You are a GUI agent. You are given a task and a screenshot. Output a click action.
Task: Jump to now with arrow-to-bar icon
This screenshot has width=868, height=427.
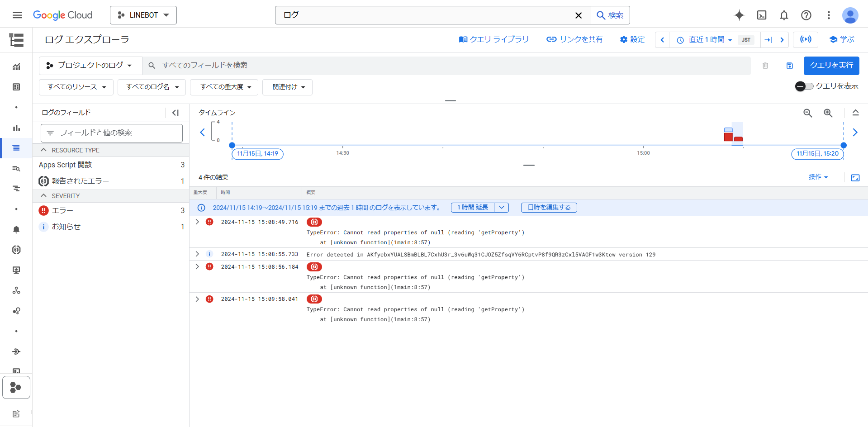[x=768, y=40]
